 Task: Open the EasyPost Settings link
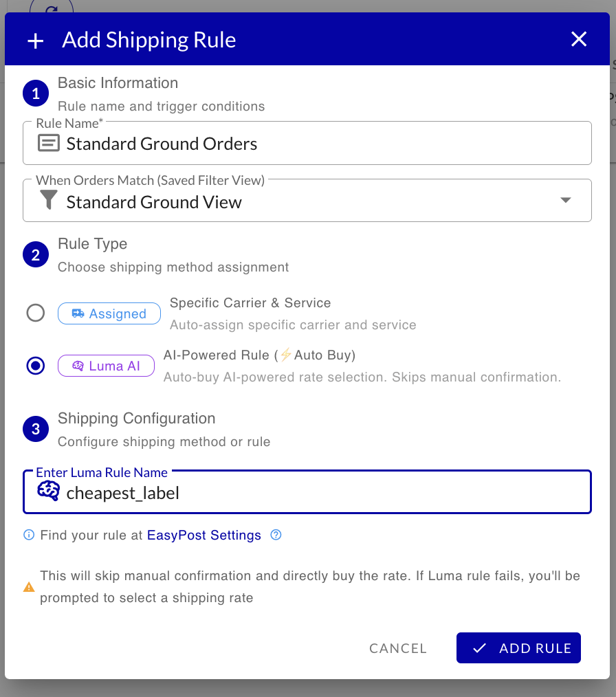pyautogui.click(x=204, y=535)
